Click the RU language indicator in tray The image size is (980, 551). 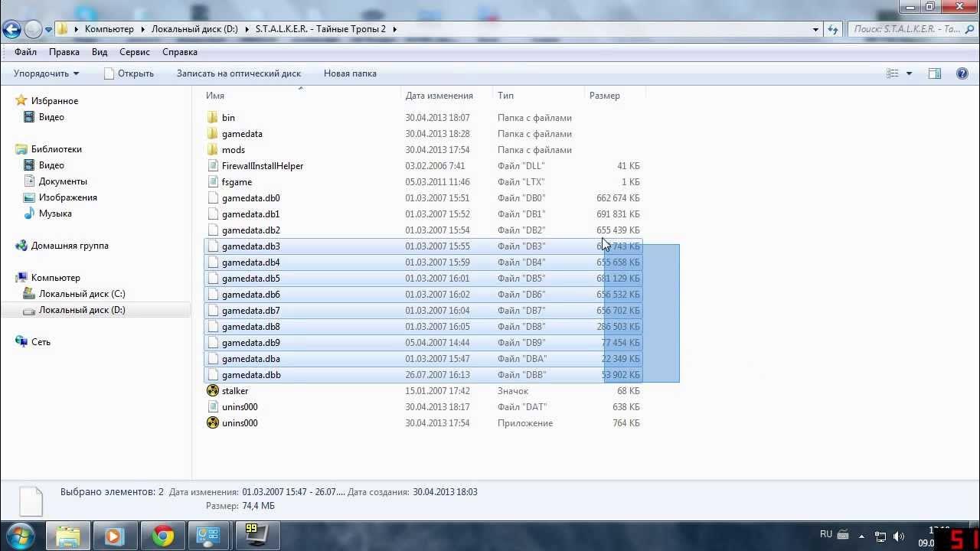826,535
